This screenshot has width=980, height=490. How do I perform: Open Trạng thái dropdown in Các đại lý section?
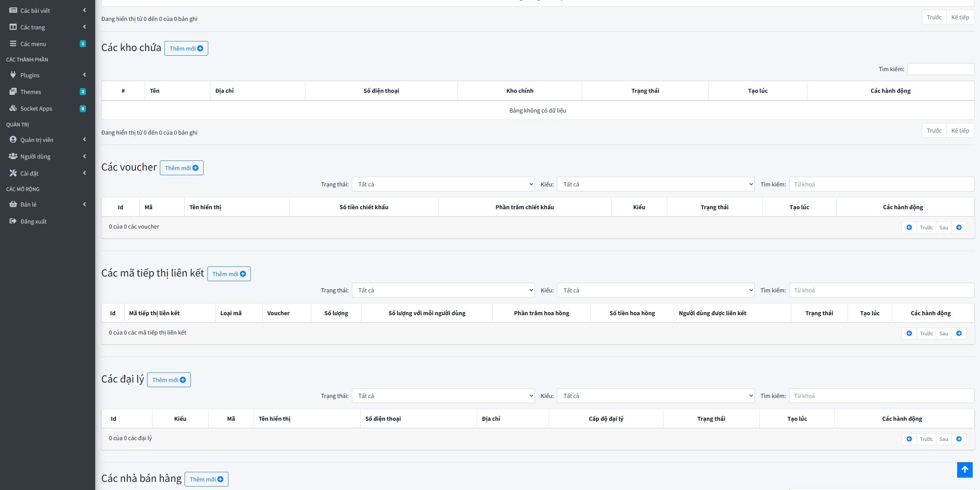pyautogui.click(x=443, y=396)
